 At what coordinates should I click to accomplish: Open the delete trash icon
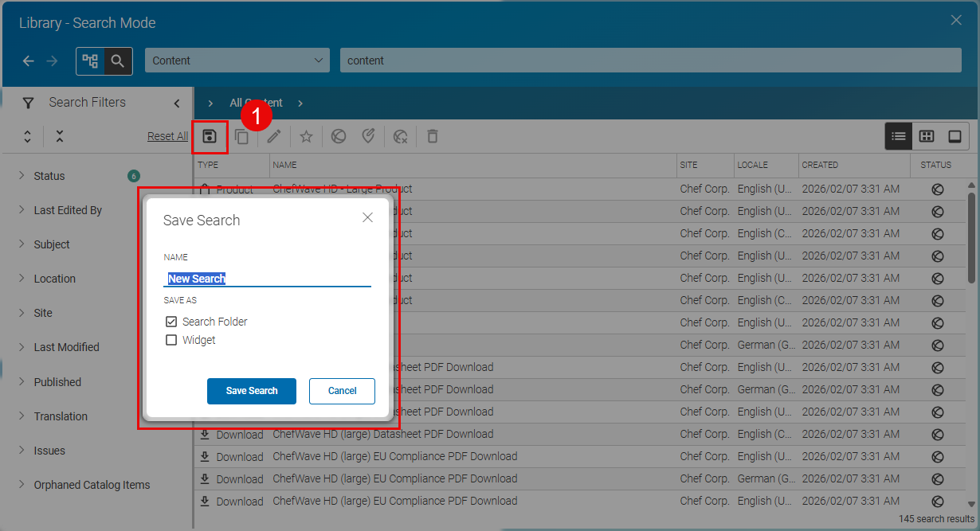pos(432,136)
